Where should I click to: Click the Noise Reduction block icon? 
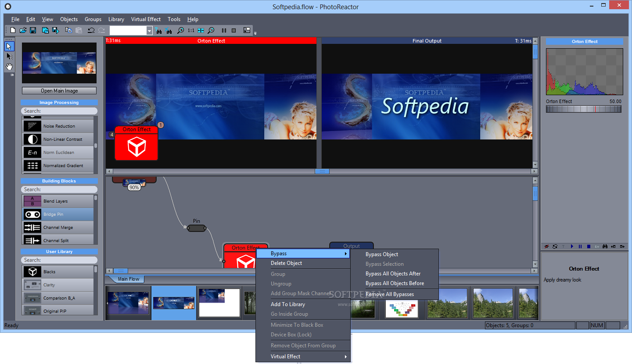[x=32, y=126]
